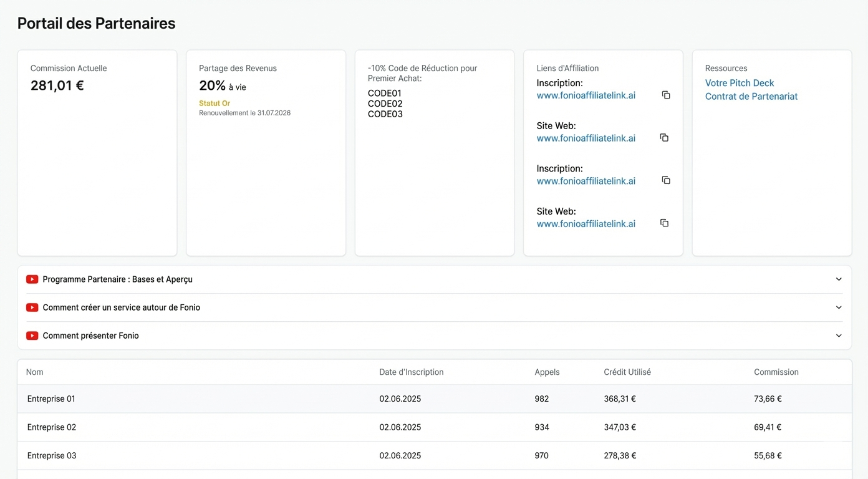This screenshot has width=868, height=479.
Task: Click the Programme Partenaire : Bases et Aperçu title
Action: pos(117,279)
